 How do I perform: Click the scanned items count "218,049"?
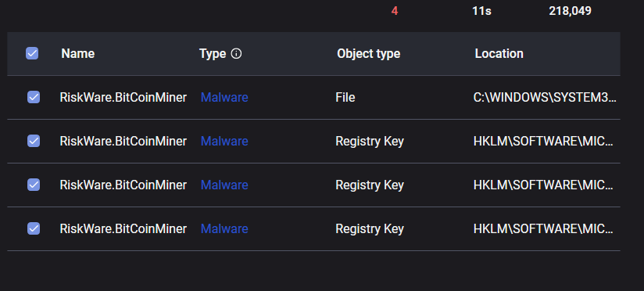570,11
